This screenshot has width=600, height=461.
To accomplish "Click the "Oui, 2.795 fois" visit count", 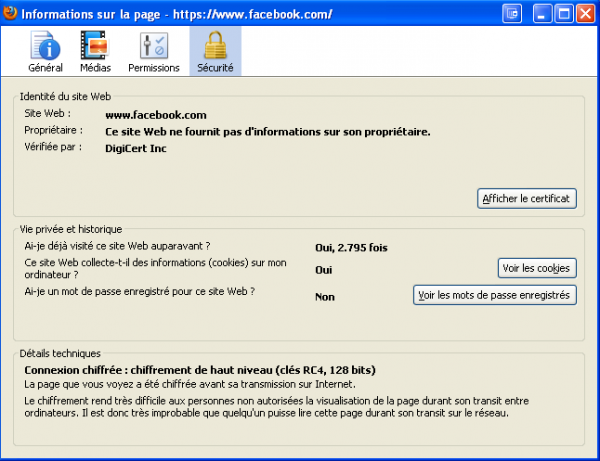I will click(352, 246).
